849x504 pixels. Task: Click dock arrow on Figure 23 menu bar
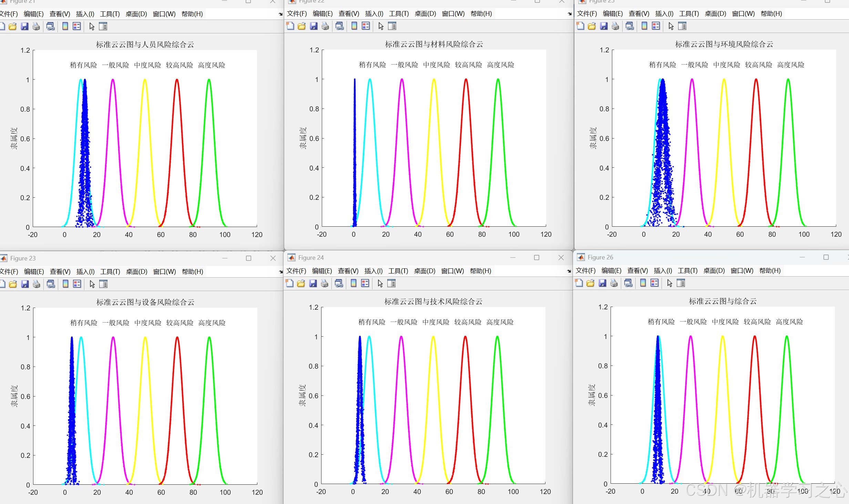click(280, 272)
